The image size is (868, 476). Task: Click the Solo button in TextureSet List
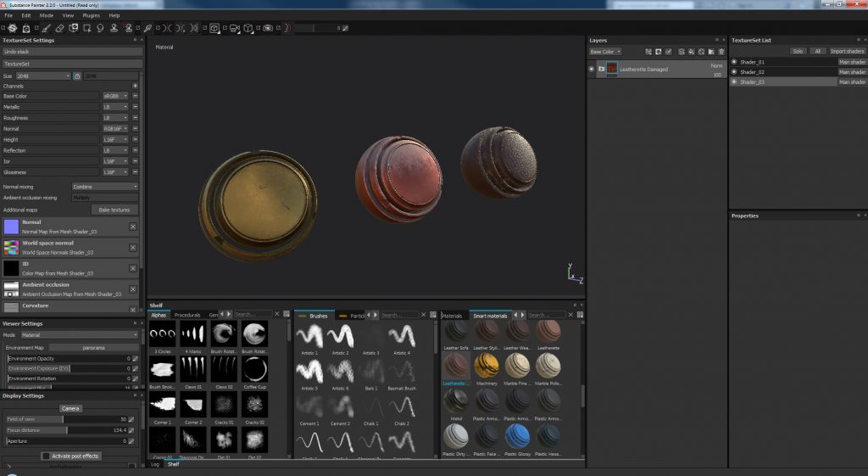(798, 52)
